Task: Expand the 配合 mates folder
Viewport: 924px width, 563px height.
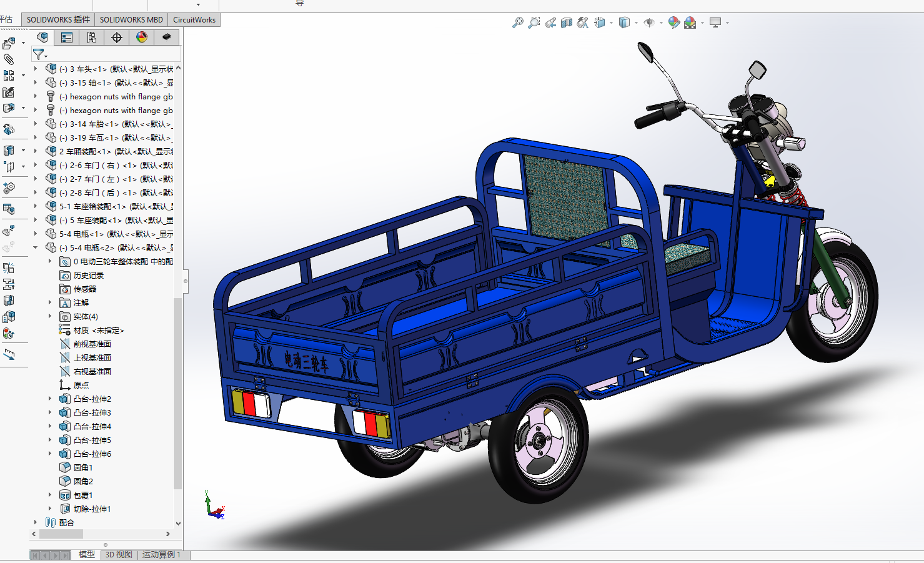Action: [36, 522]
